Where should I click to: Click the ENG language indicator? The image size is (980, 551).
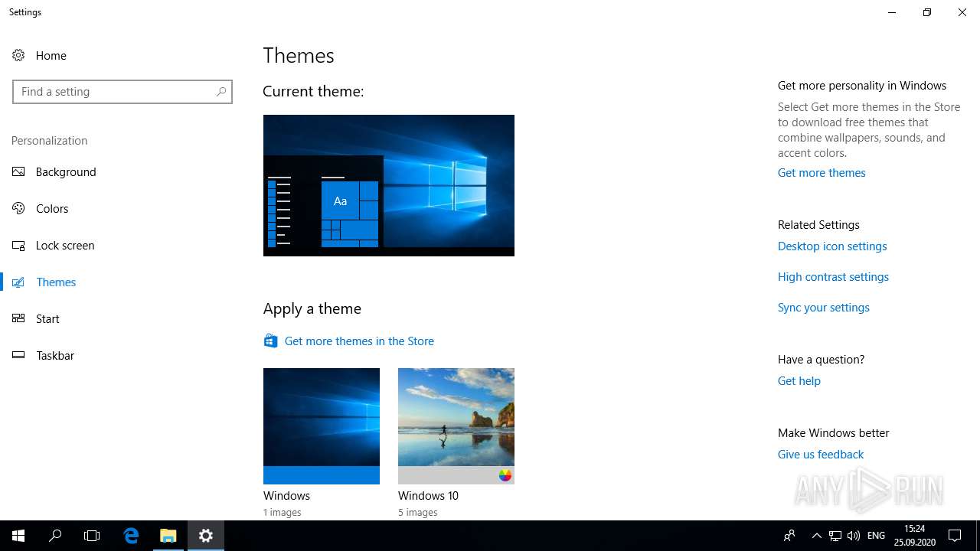click(877, 536)
